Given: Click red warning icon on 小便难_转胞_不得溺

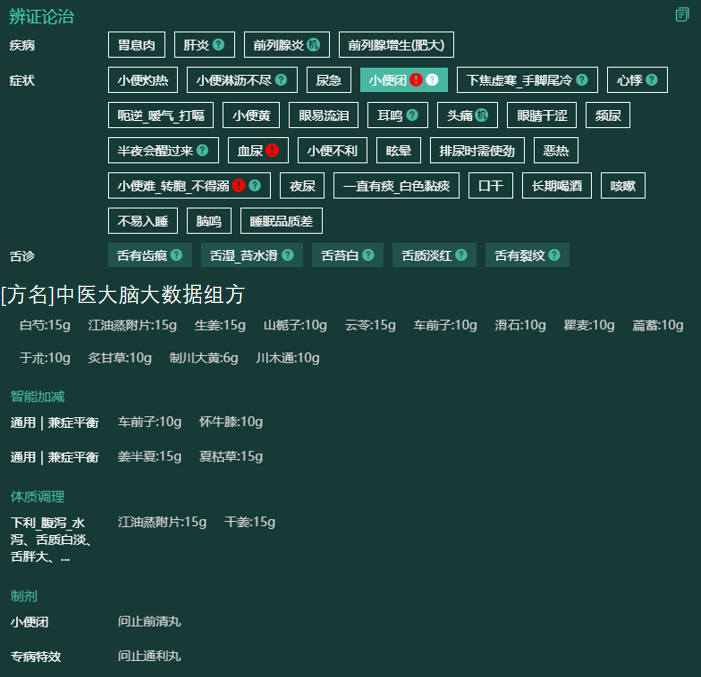Looking at the screenshot, I should 239,185.
